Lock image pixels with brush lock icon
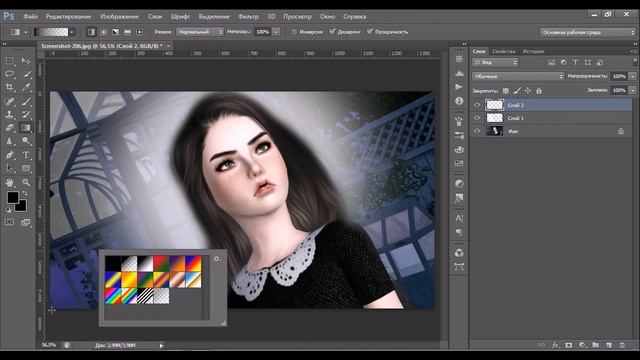This screenshot has width=640, height=360. pos(517,91)
